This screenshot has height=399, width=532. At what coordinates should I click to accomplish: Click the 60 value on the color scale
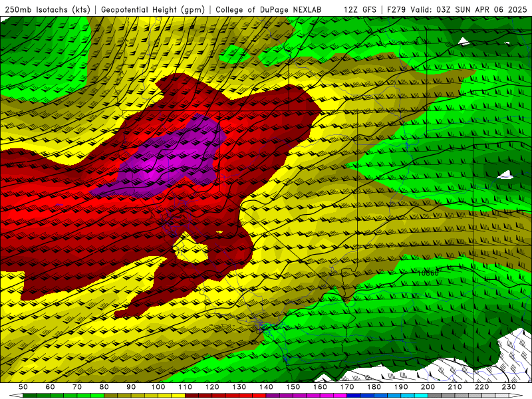[x=51, y=387]
